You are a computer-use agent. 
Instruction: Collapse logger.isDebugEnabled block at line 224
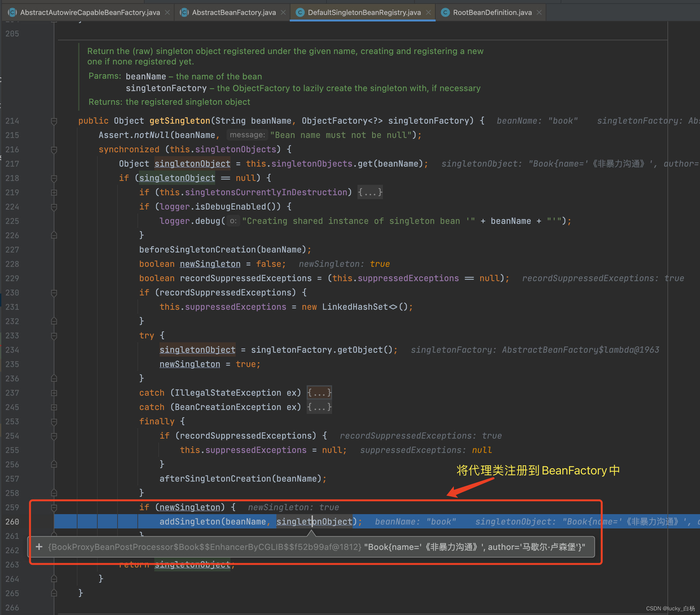click(54, 207)
